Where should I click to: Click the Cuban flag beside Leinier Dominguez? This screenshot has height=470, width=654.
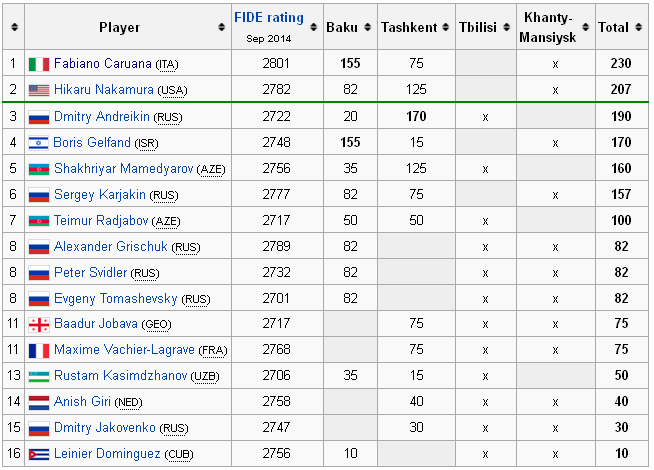38,454
